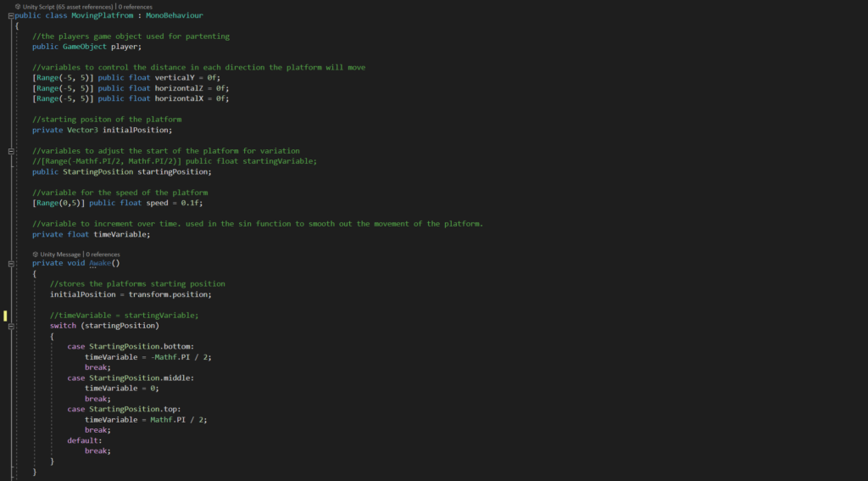Click the speed variable with 0.1f value
868x481 pixels.
tap(157, 204)
